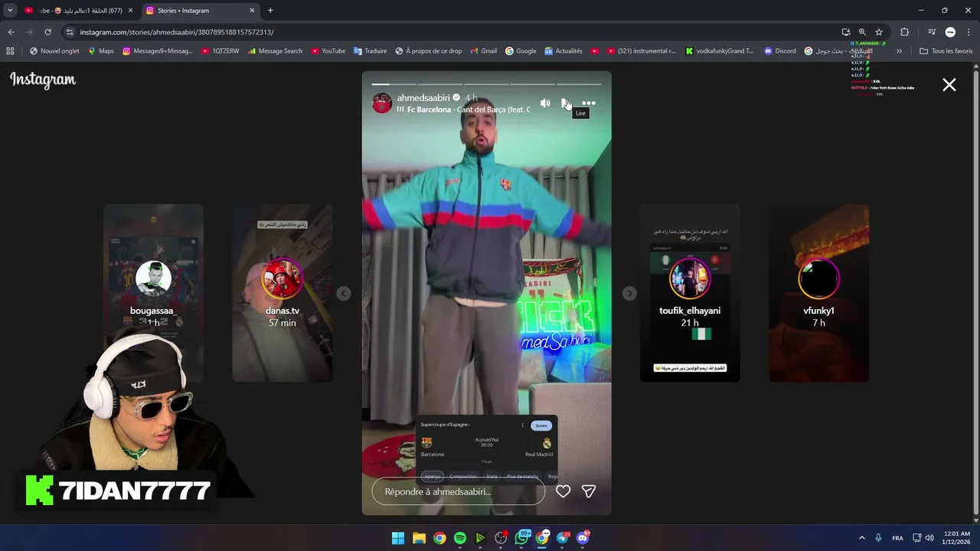This screenshot has height=551, width=980.
Task: Open toufik_elhayani story thumbnail
Action: pos(690,293)
